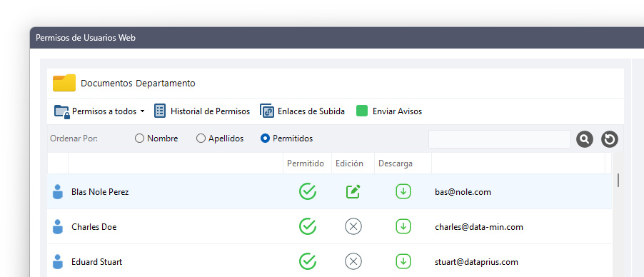The width and height of the screenshot is (644, 277).
Task: Click inside the user search text field
Action: 500,139
